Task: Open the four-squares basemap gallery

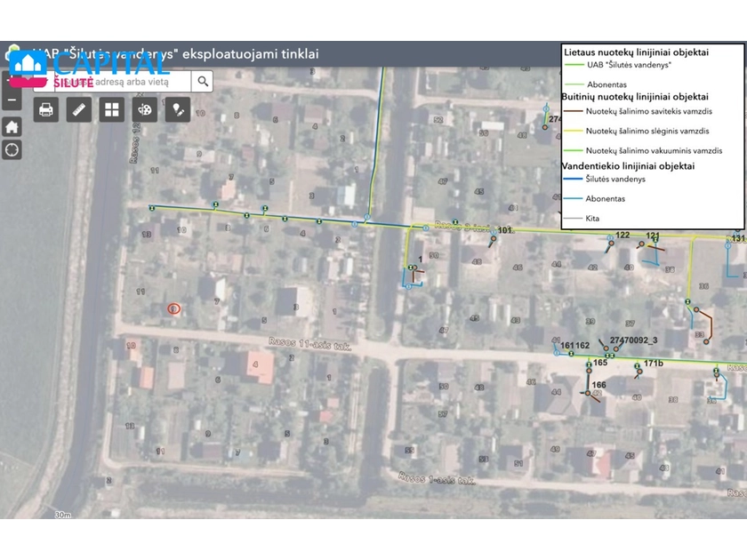Action: [112, 110]
